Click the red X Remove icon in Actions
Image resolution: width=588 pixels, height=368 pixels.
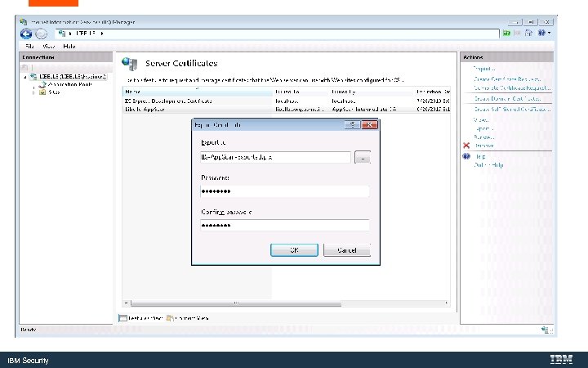pos(466,146)
